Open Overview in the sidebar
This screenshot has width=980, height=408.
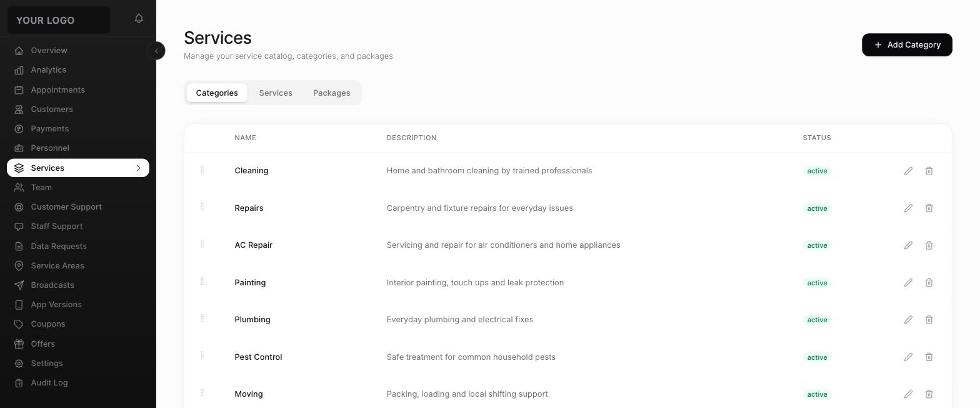click(x=78, y=50)
